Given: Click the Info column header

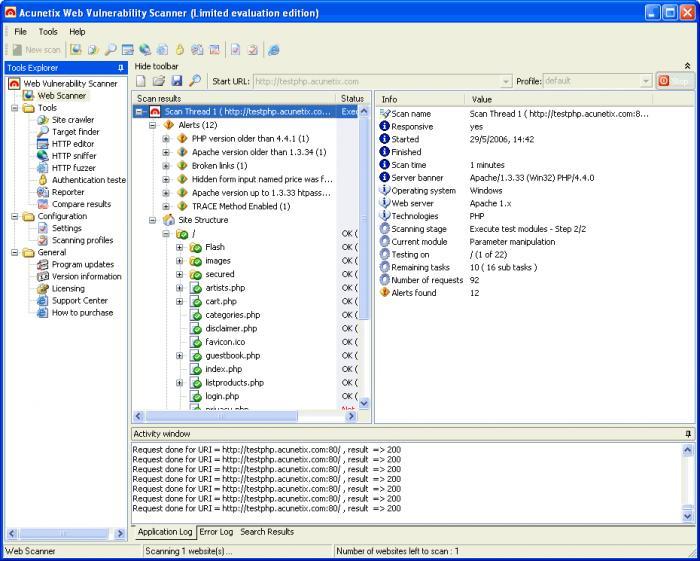Looking at the screenshot, I should click(421, 100).
